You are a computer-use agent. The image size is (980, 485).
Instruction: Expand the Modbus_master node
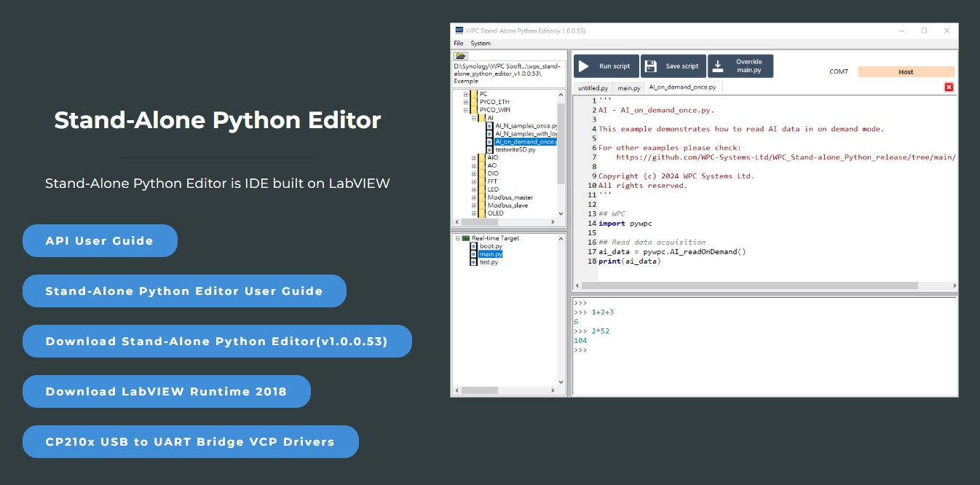(x=474, y=196)
